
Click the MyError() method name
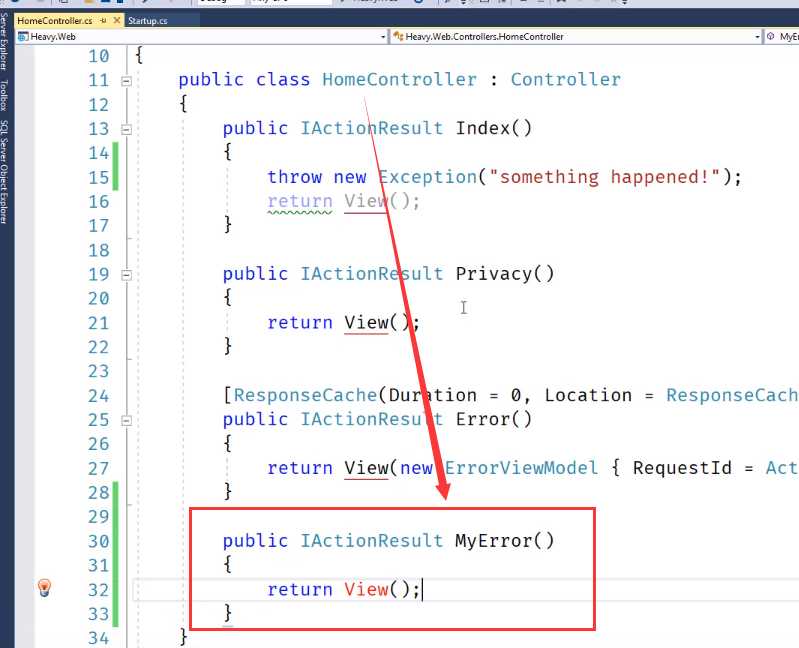click(504, 541)
